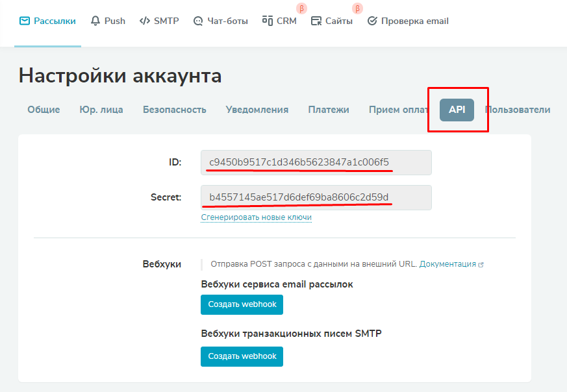This screenshot has width=567, height=392.
Task: Select the API tab
Action: coord(457,110)
